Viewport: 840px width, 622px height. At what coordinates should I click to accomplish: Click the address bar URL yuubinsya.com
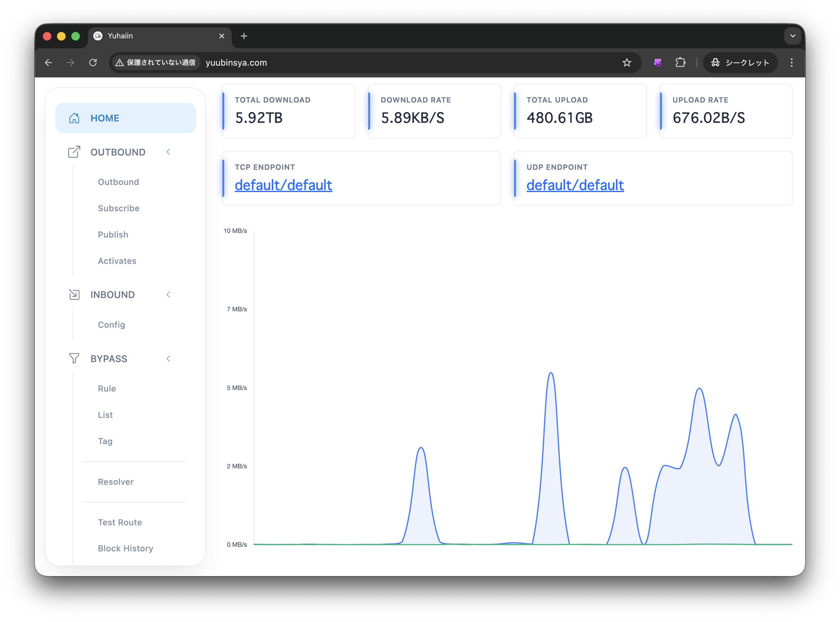tap(236, 63)
